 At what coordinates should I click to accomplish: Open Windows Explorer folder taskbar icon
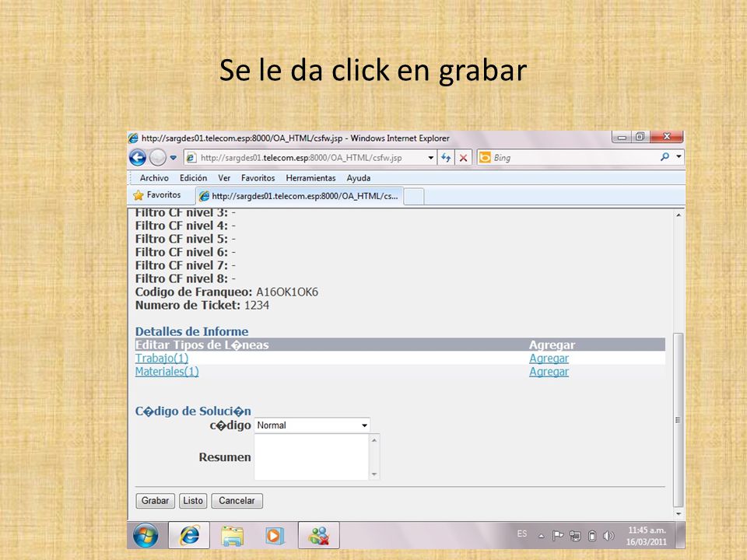click(x=233, y=536)
